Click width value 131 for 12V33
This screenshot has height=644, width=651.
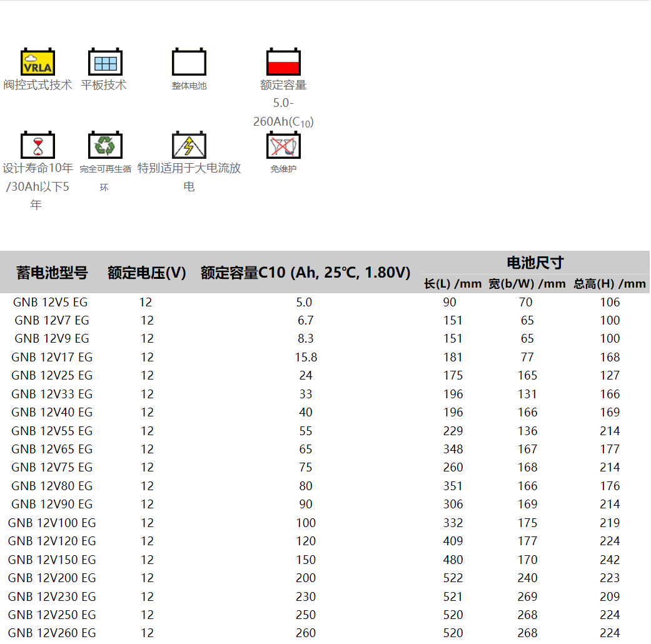coord(527,394)
